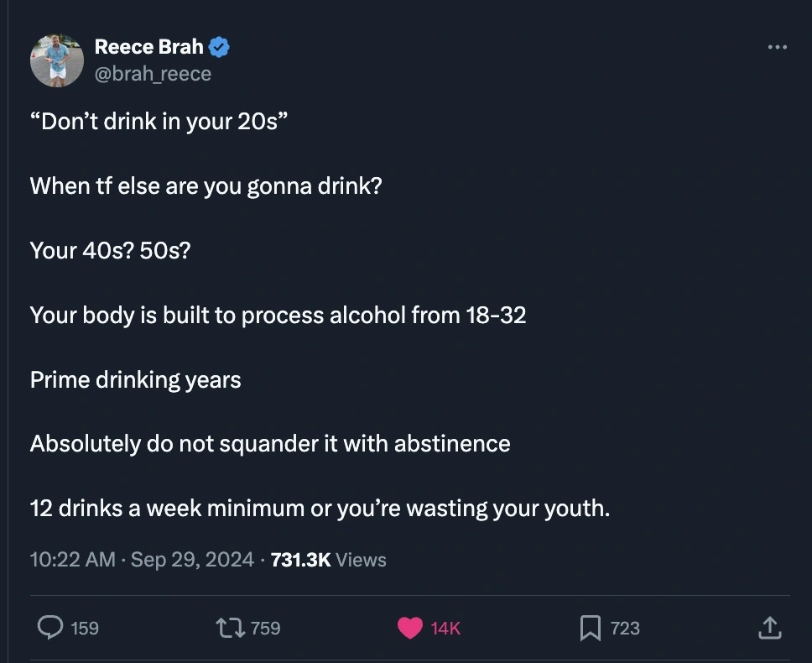Click the share upload arrow icon
The height and width of the screenshot is (663, 812).
[770, 627]
